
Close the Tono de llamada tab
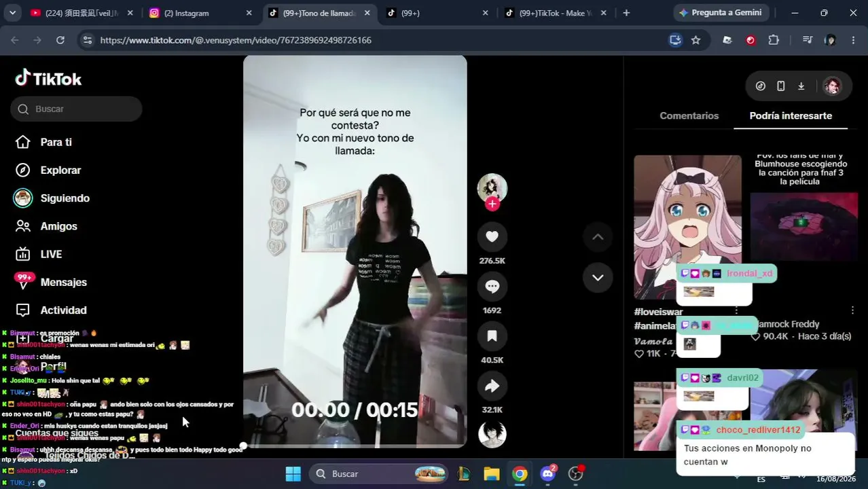pyautogui.click(x=367, y=13)
